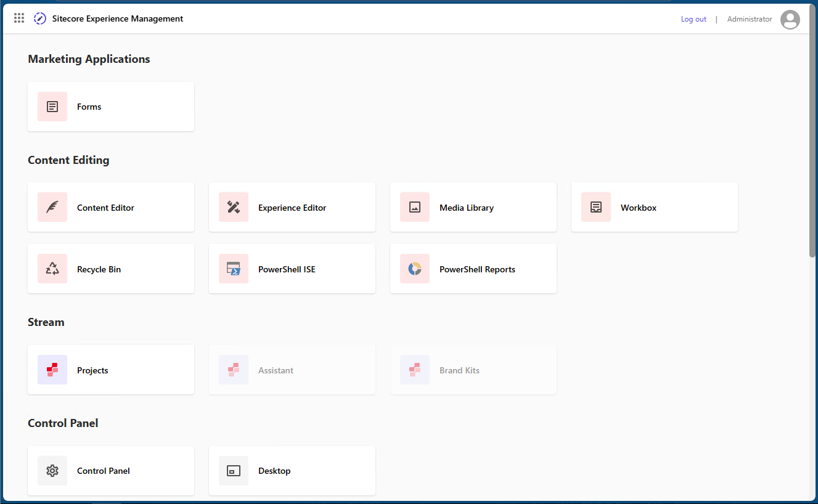Log out of Sitecore
Image resolution: width=818 pixels, height=504 pixels.
click(693, 18)
